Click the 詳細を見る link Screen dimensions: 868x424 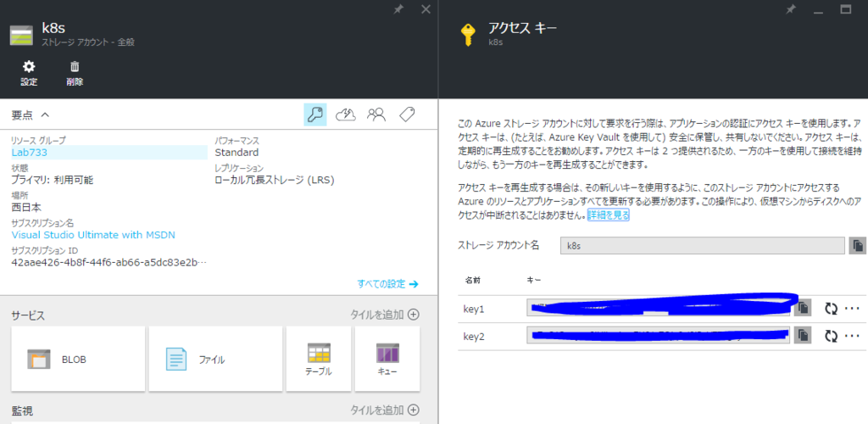609,215
